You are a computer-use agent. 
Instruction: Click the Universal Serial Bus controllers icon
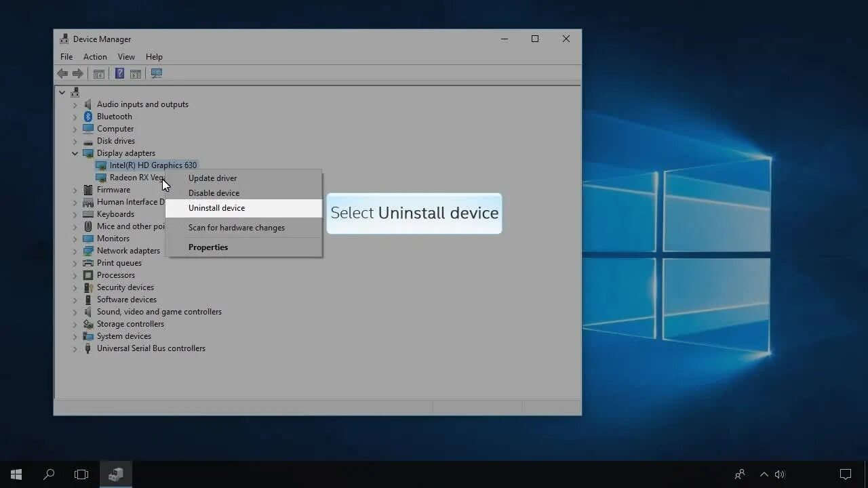[x=88, y=348]
